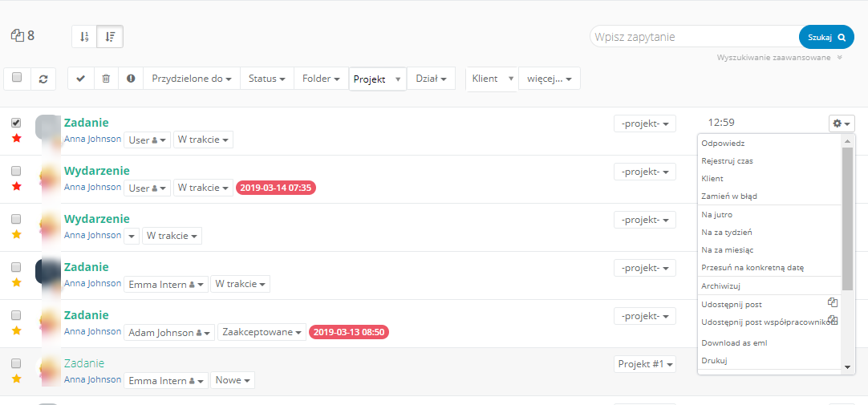Uncheck the first Zadanie row checkbox
868x405 pixels.
point(16,122)
